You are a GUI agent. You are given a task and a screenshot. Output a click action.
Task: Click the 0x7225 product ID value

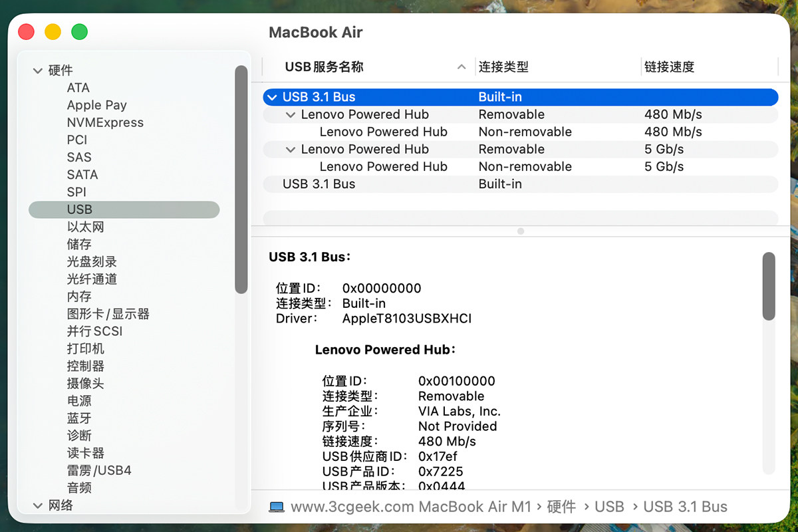click(x=441, y=471)
